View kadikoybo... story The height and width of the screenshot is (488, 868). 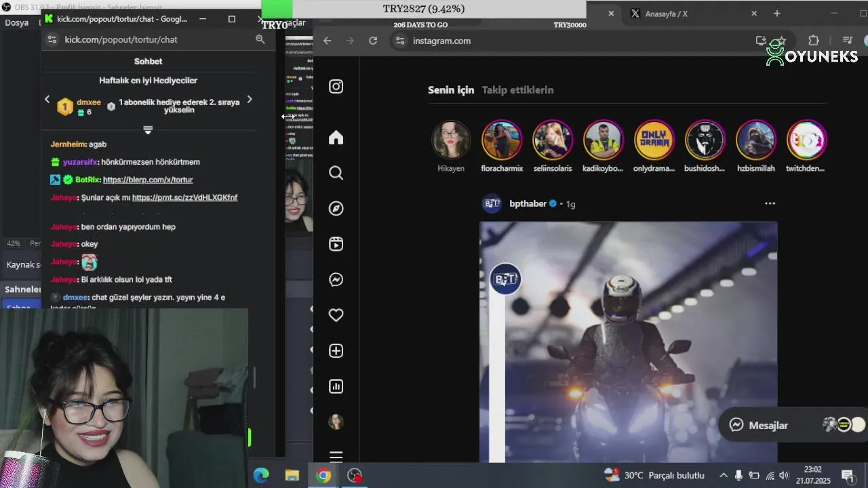click(x=603, y=140)
